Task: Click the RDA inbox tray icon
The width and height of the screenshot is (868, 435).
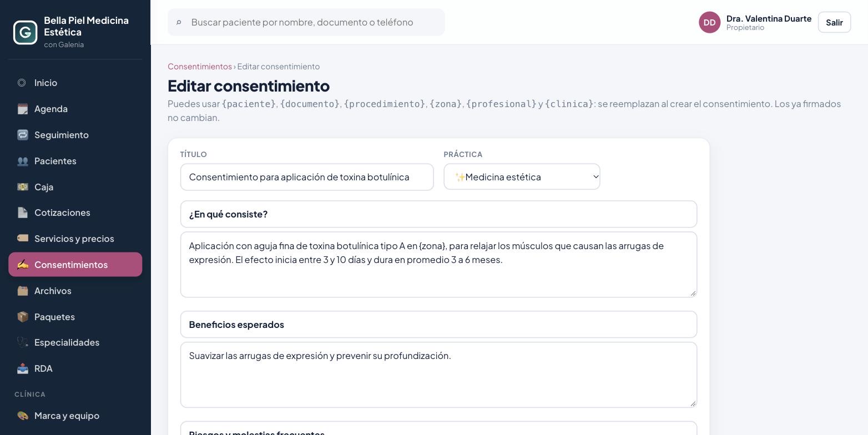Action: pyautogui.click(x=22, y=368)
